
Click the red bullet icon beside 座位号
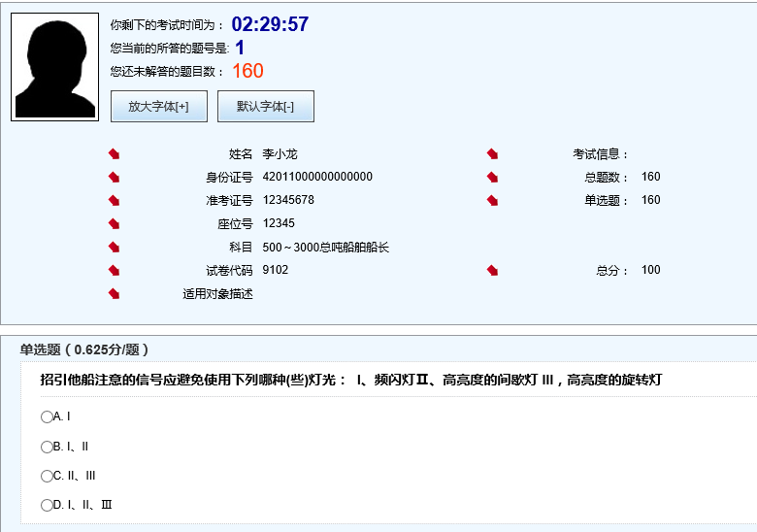(114, 224)
